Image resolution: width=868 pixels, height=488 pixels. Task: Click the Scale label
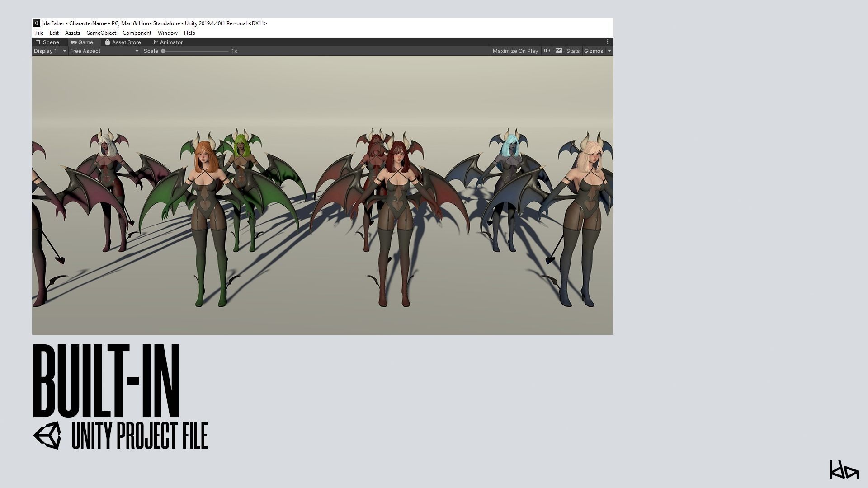coord(151,51)
